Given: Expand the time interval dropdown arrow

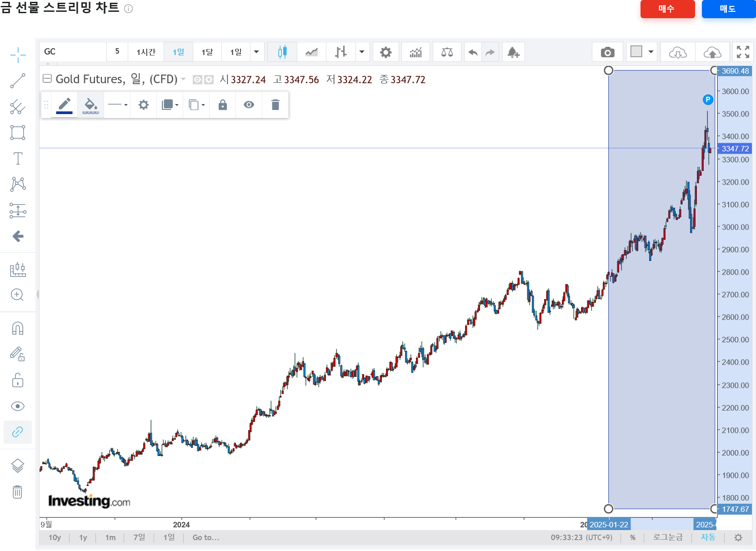Looking at the screenshot, I should [256, 52].
